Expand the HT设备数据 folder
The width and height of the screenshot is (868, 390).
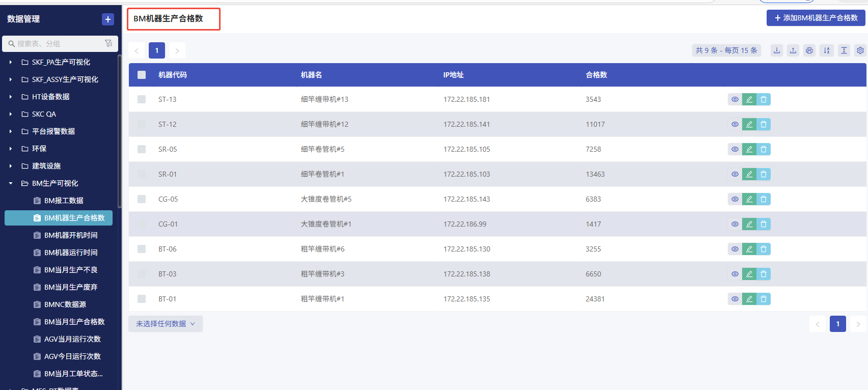11,97
